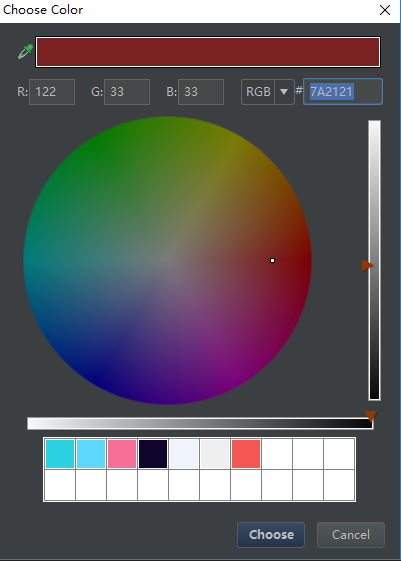Open the RGB color mode dropdown
Viewport: 401px width, 561px height.
[268, 92]
